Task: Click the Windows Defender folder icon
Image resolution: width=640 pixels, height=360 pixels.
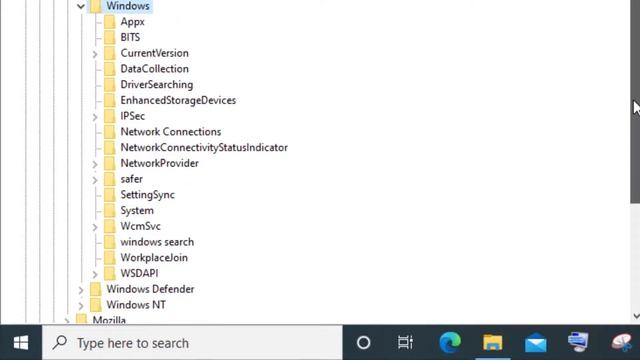Action: pyautogui.click(x=96, y=289)
